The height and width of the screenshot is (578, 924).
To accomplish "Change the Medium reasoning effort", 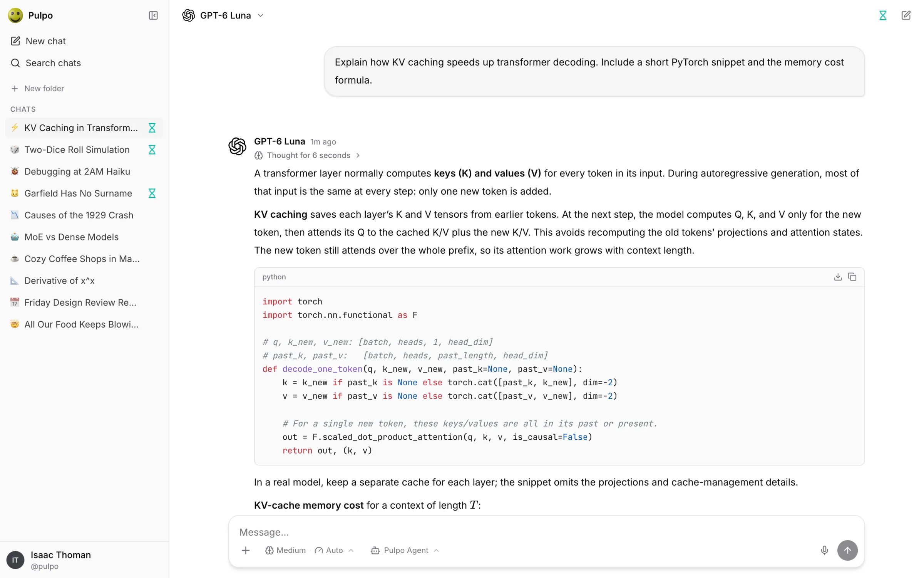I will pyautogui.click(x=285, y=550).
